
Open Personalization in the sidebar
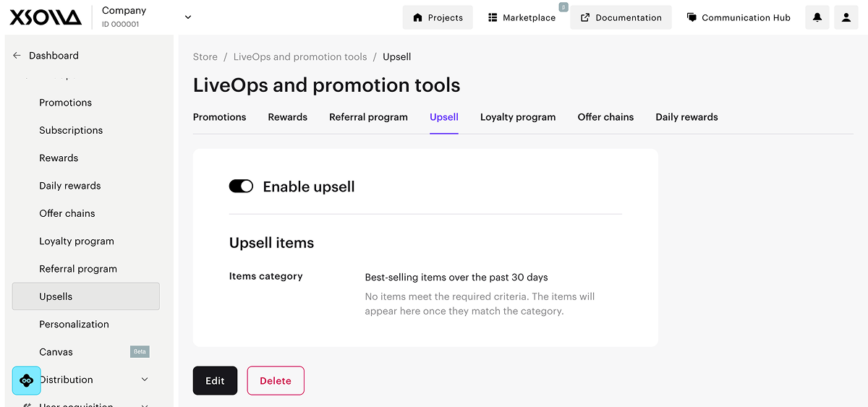[x=74, y=325]
